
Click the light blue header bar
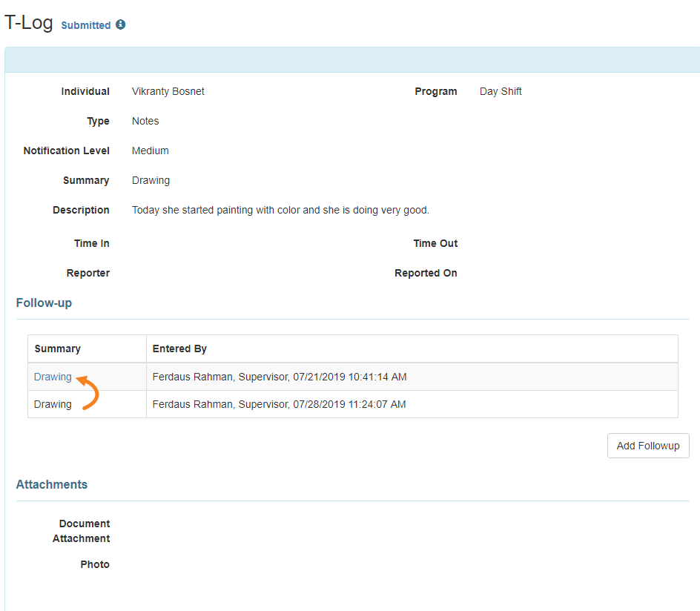click(x=352, y=59)
